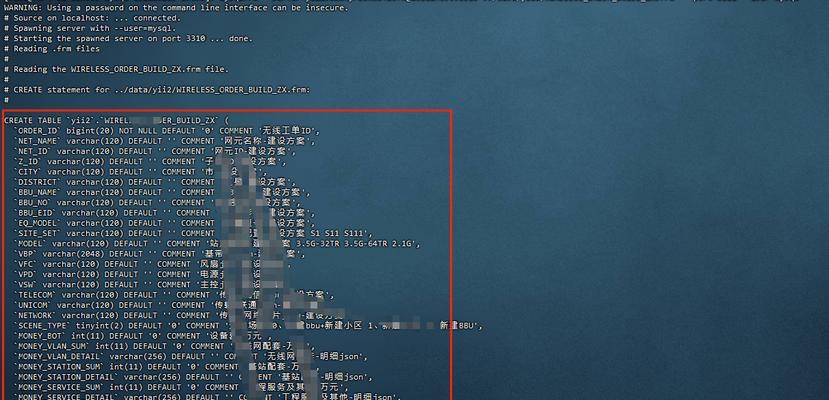Click the `MODEL` line with 3.5G-32TR comment
This screenshot has height=400, width=829.
click(x=217, y=244)
